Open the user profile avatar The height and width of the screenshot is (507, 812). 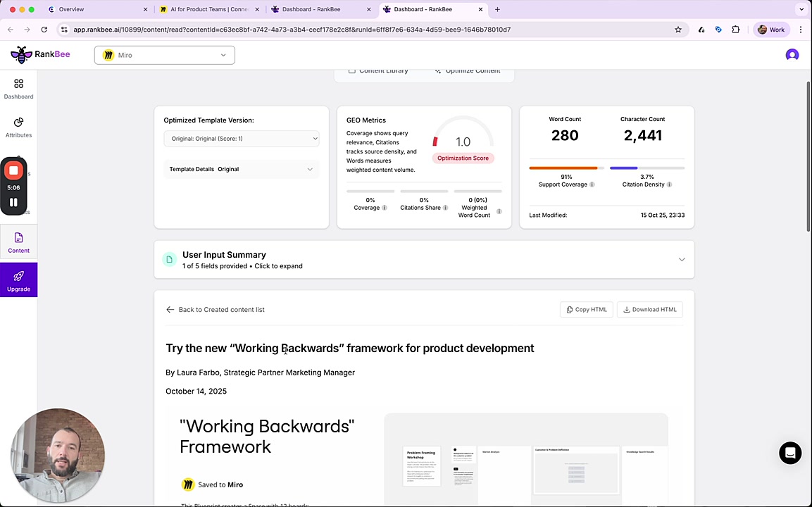click(x=792, y=55)
